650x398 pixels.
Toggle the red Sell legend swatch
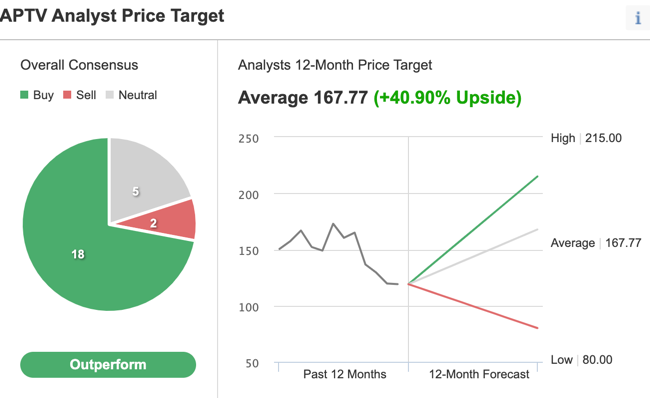click(x=67, y=95)
